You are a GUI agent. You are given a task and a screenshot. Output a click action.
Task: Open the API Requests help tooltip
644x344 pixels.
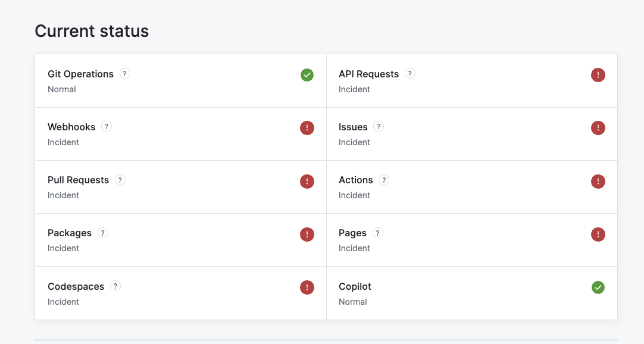[x=409, y=74]
